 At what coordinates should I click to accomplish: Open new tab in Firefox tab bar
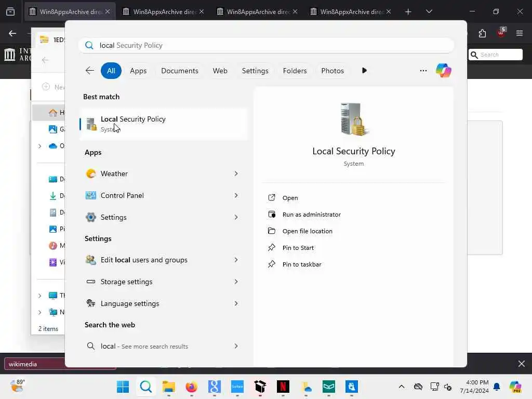click(408, 11)
